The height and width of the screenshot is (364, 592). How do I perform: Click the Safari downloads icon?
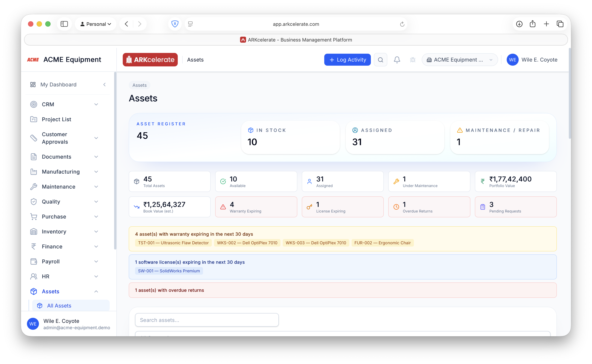(519, 24)
